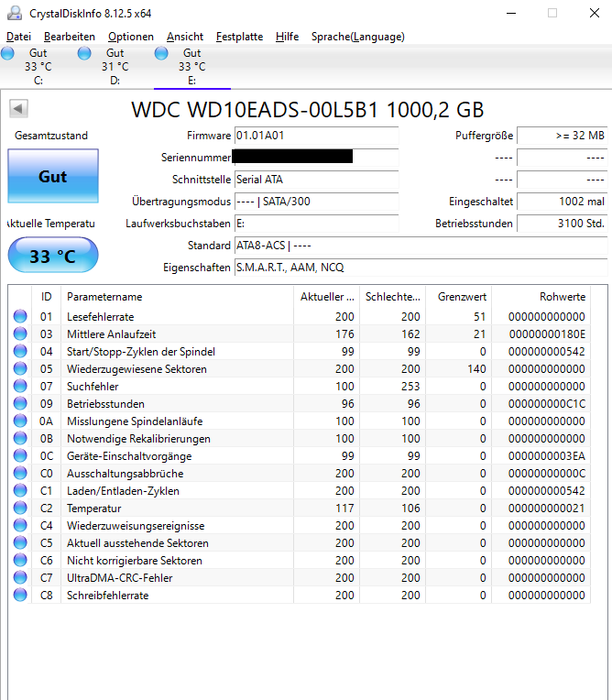Viewport: 612px width, 700px height.
Task: Click raw value 00000000000C
Action: (x=547, y=473)
